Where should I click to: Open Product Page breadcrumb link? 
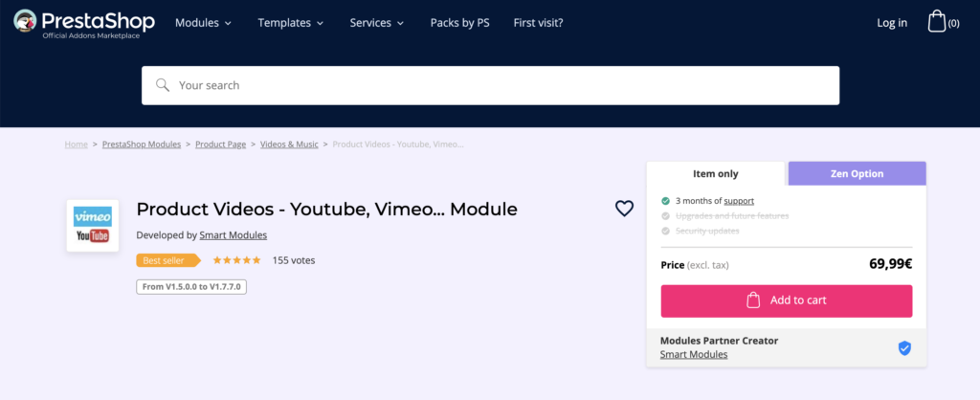click(221, 144)
